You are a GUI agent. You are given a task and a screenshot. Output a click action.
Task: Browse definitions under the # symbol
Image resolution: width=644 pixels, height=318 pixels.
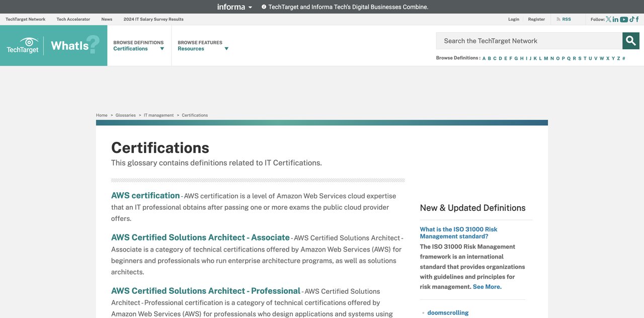click(x=624, y=58)
